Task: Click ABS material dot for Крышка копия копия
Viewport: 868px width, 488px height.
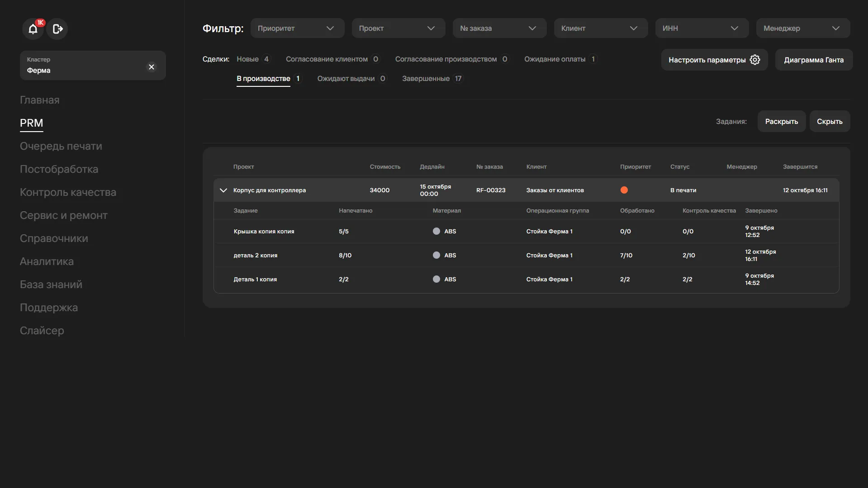Action: pyautogui.click(x=436, y=232)
